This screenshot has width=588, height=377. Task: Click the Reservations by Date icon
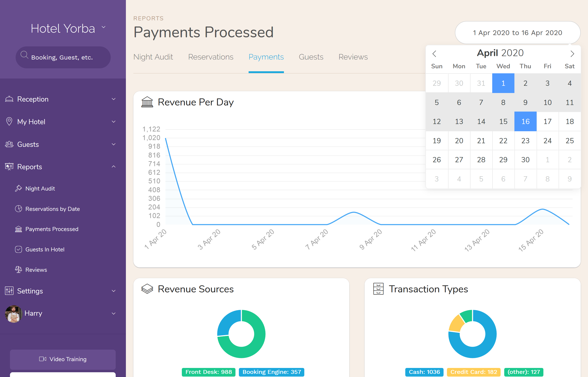pyautogui.click(x=18, y=209)
